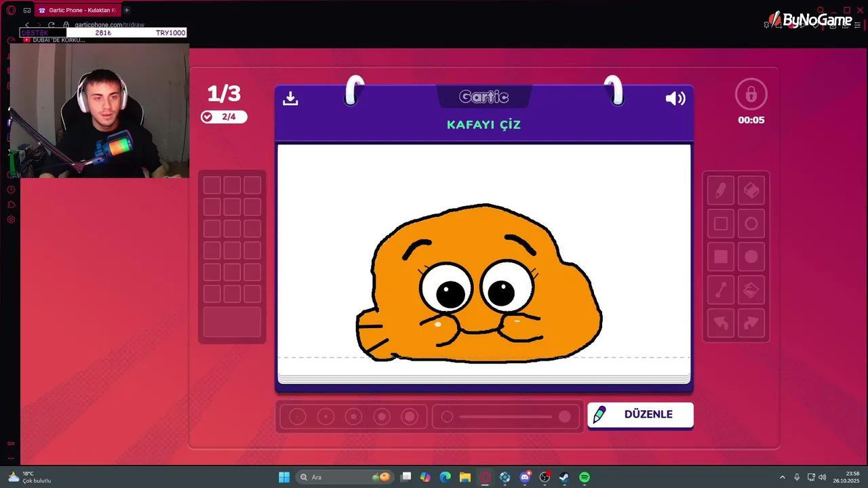
Task: Pick the smallest brush size
Action: pos(298,417)
